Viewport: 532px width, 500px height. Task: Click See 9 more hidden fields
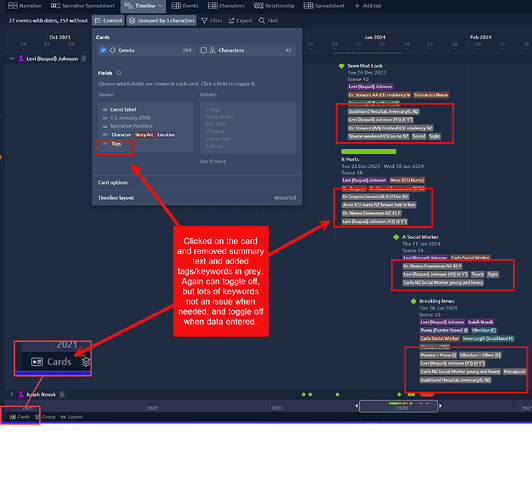213,161
